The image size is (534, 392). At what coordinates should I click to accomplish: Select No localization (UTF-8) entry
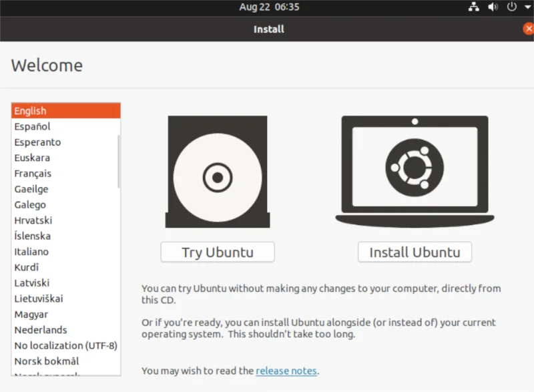65,346
